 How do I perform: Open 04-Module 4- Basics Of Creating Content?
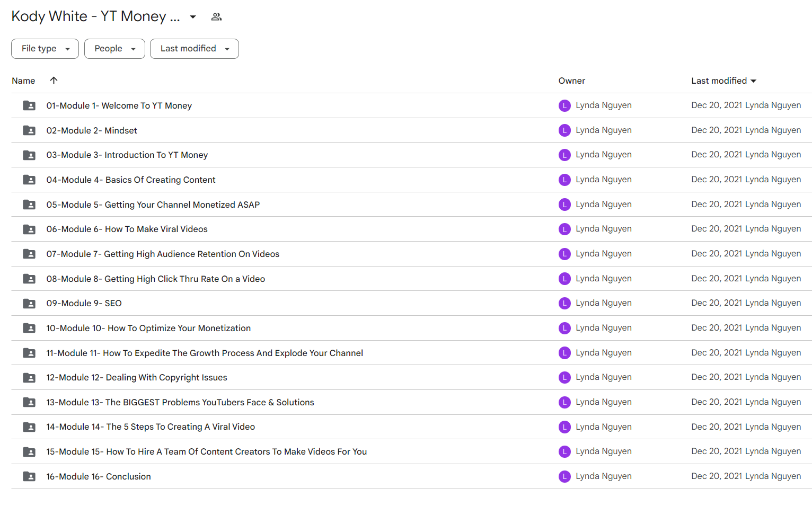[130, 180]
